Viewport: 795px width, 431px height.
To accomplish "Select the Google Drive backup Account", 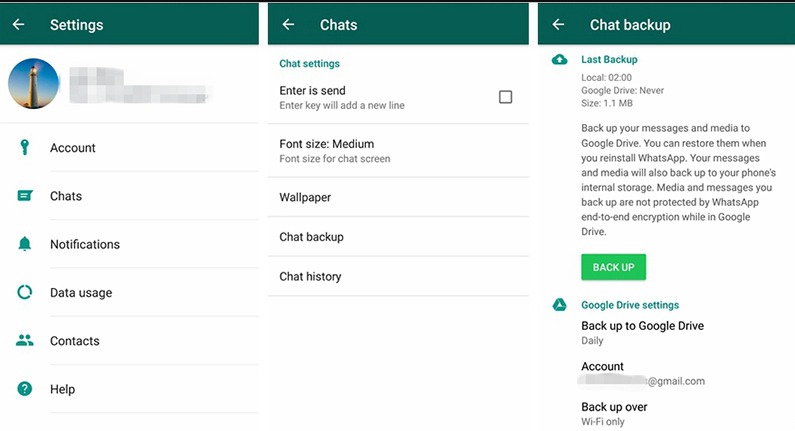I will click(x=643, y=373).
